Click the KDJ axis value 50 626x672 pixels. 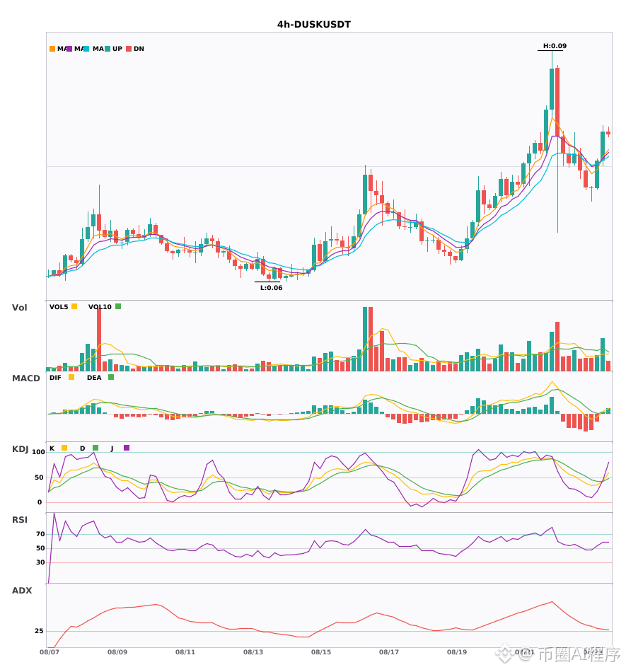click(x=39, y=477)
